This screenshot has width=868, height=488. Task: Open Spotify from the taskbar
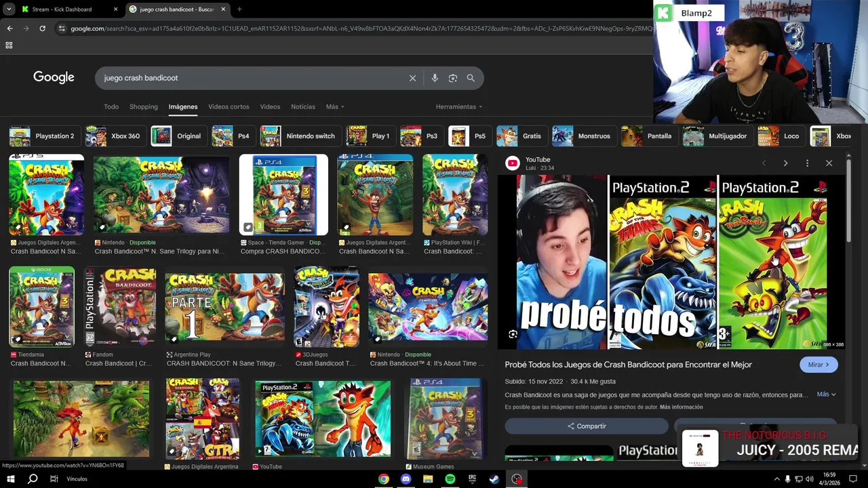450,479
